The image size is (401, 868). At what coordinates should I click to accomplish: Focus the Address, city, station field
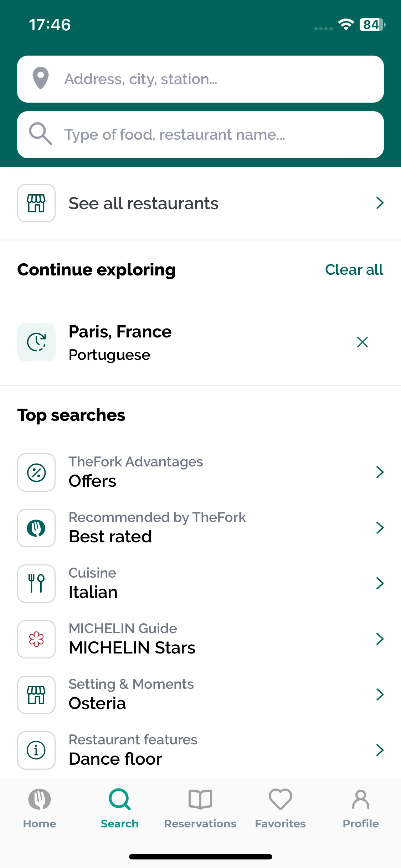(x=200, y=79)
